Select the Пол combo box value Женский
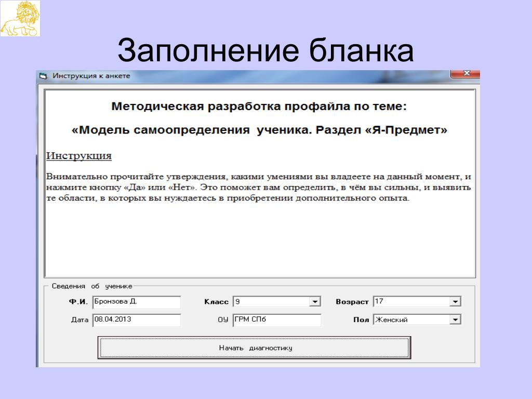532x399 pixels. point(417,320)
